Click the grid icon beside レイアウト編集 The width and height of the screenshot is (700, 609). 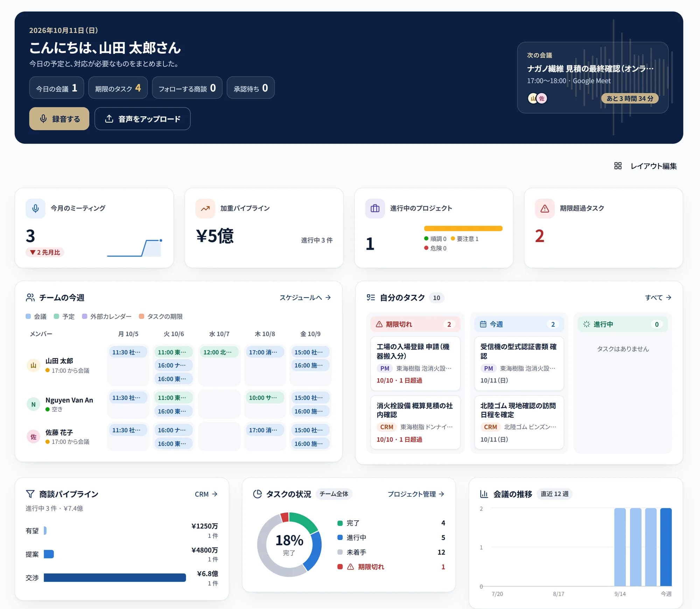tap(618, 166)
